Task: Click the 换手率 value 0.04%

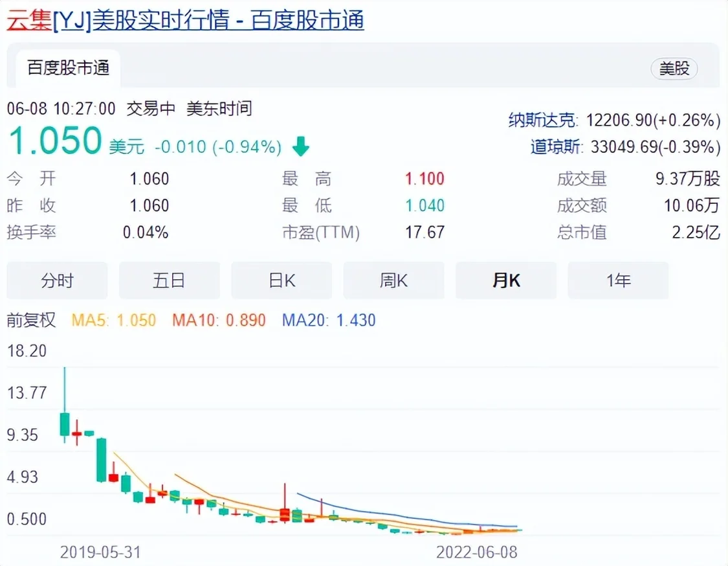Action: 146,232
